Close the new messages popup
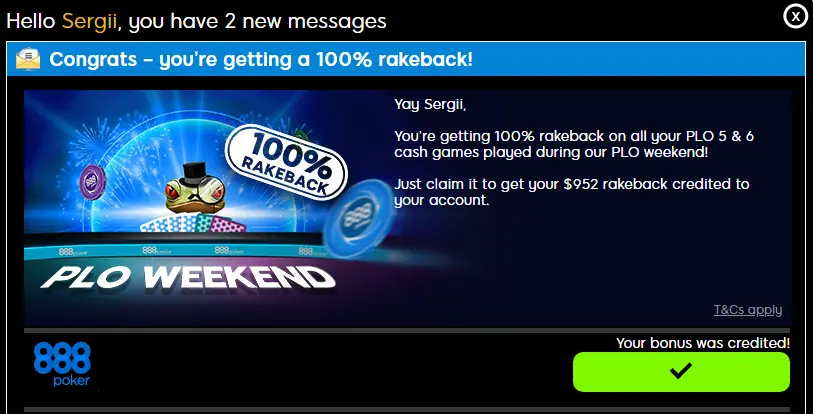This screenshot has height=414, width=814. point(795,17)
